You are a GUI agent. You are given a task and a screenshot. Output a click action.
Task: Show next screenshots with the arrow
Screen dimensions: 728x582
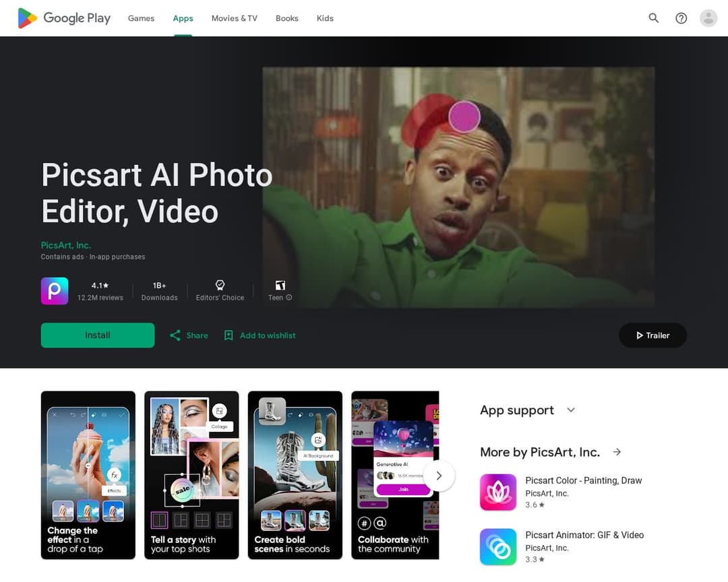point(439,476)
